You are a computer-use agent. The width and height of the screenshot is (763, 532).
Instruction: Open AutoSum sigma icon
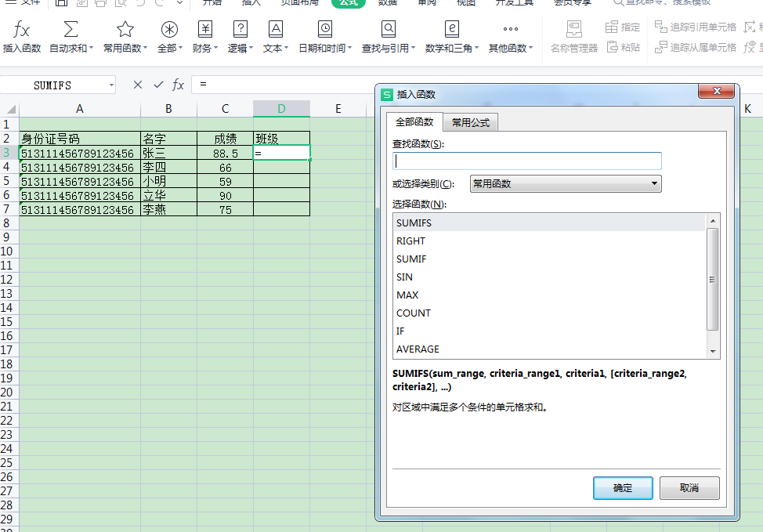point(71,29)
